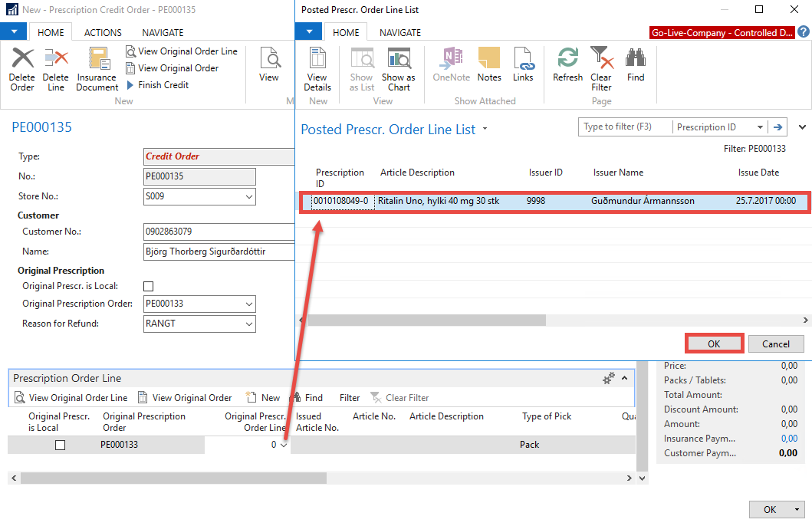Check the order line's Local checkbox
This screenshot has width=812, height=526.
tap(60, 445)
